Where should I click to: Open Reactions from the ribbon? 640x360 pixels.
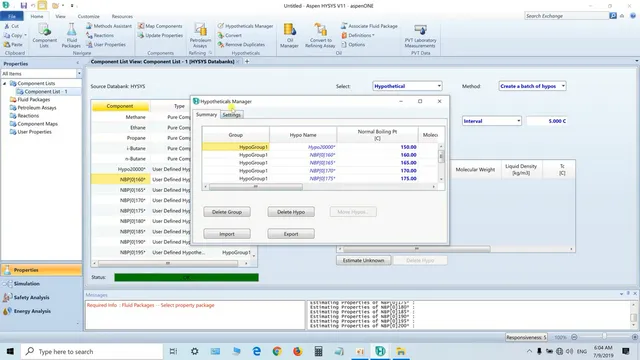pos(100,36)
